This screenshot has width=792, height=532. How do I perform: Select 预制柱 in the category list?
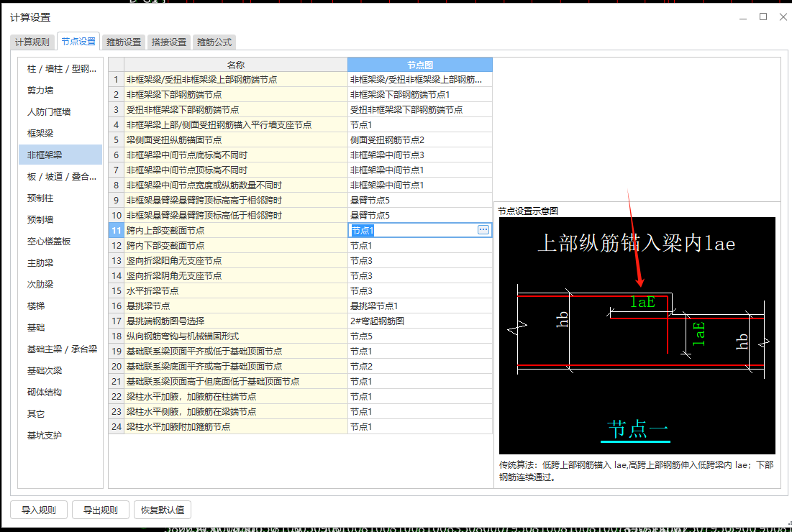click(60, 198)
